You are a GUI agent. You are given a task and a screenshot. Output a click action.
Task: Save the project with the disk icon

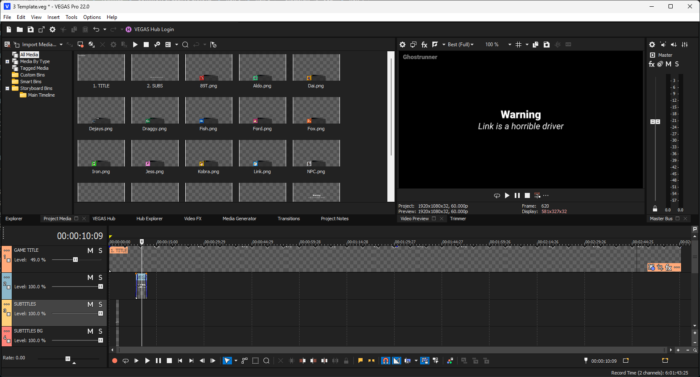(x=30, y=29)
